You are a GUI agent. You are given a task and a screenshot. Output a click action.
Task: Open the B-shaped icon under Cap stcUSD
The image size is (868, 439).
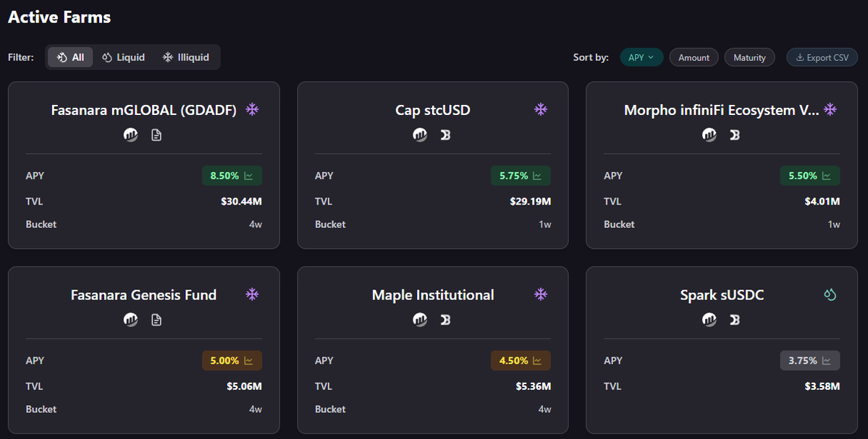click(446, 135)
